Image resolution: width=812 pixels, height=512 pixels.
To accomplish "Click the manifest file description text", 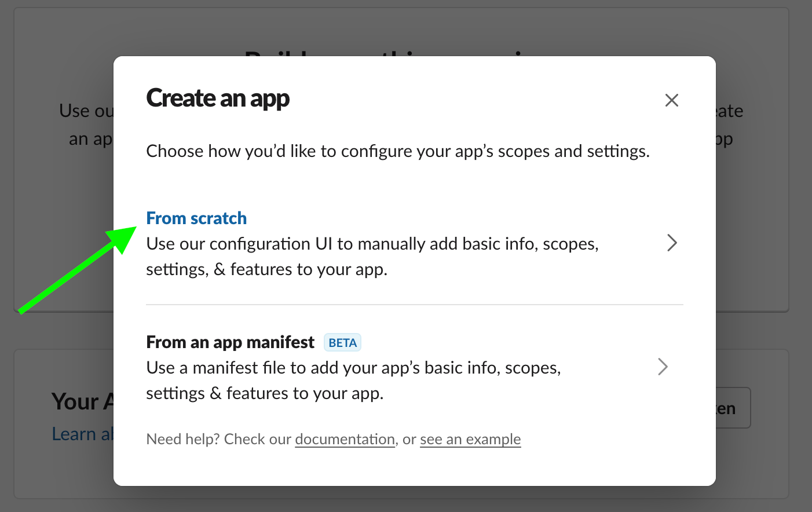I will click(353, 381).
